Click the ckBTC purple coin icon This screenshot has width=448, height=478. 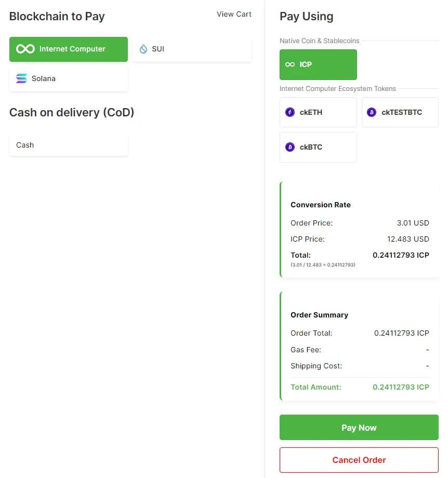(290, 147)
